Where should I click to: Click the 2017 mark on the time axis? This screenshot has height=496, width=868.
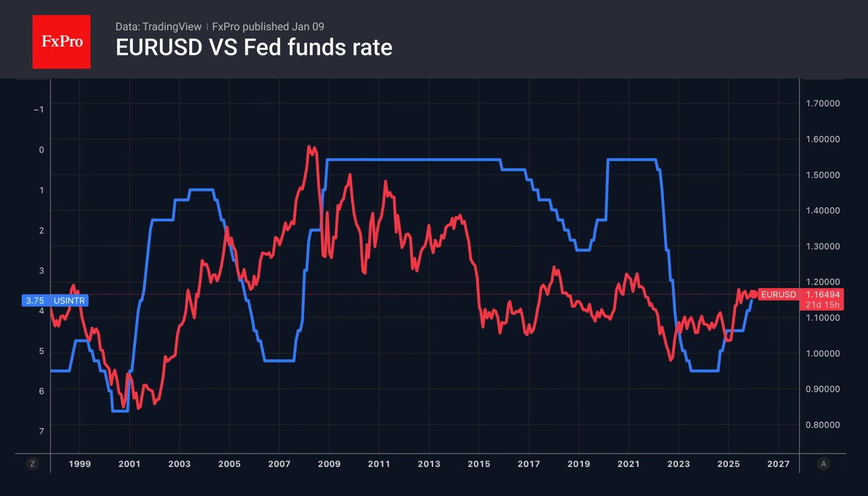pos(528,464)
